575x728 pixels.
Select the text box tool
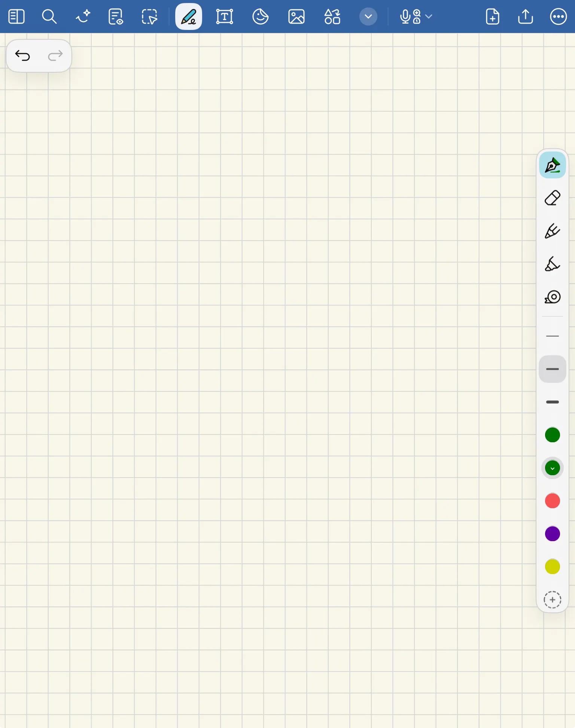(225, 17)
